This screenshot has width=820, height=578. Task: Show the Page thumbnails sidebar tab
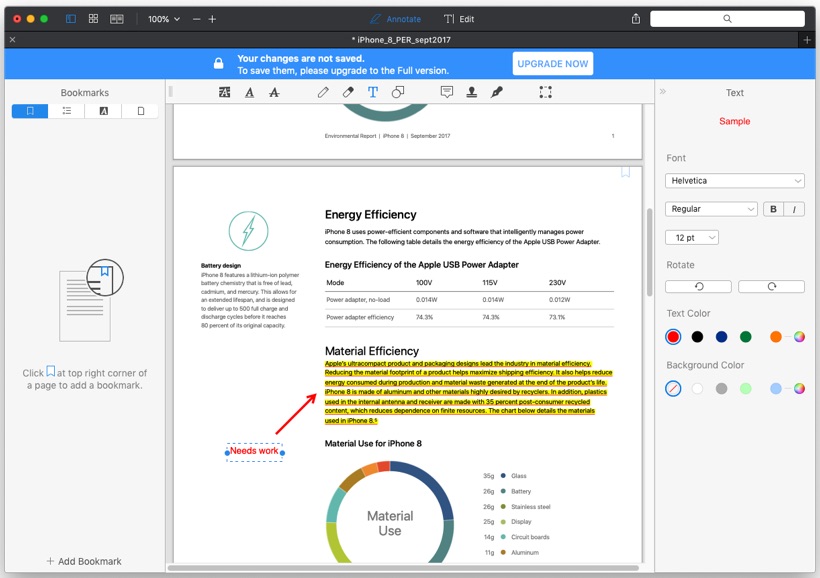[140, 111]
